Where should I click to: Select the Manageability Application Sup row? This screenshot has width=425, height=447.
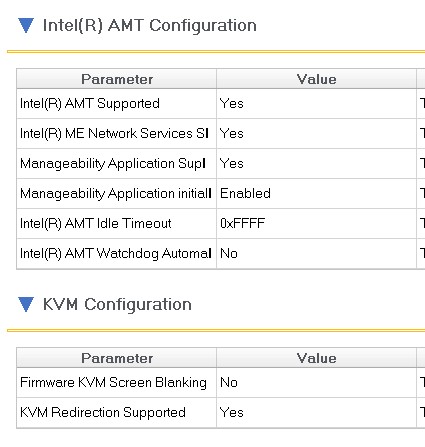221,163
